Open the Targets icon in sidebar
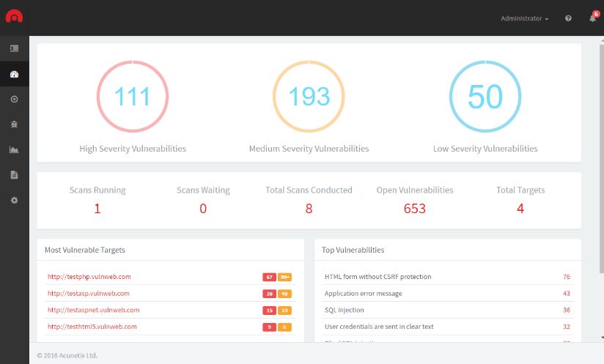The height and width of the screenshot is (364, 604). pos(14,100)
